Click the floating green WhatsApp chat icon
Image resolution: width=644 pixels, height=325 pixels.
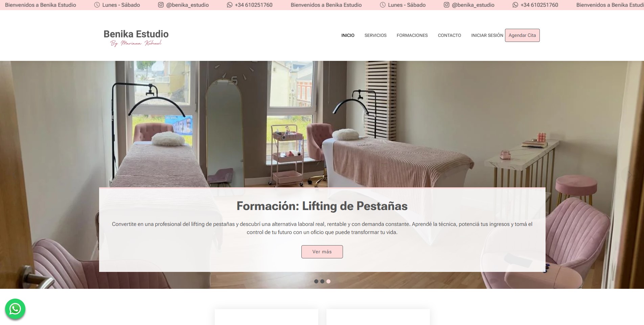coord(15,309)
